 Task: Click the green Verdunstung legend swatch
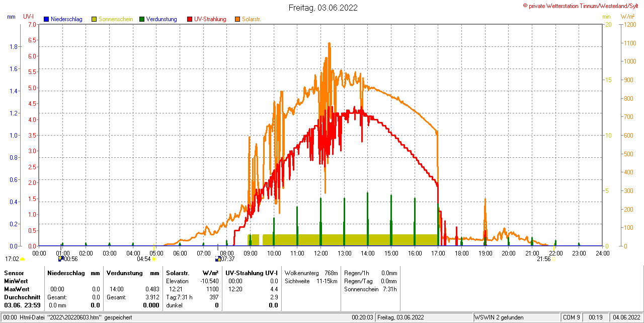pos(142,19)
